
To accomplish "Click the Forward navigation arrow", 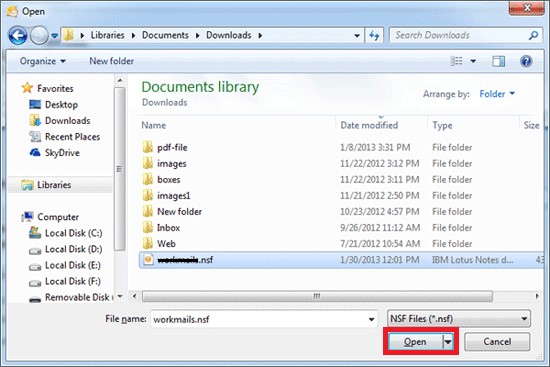I will [x=39, y=35].
